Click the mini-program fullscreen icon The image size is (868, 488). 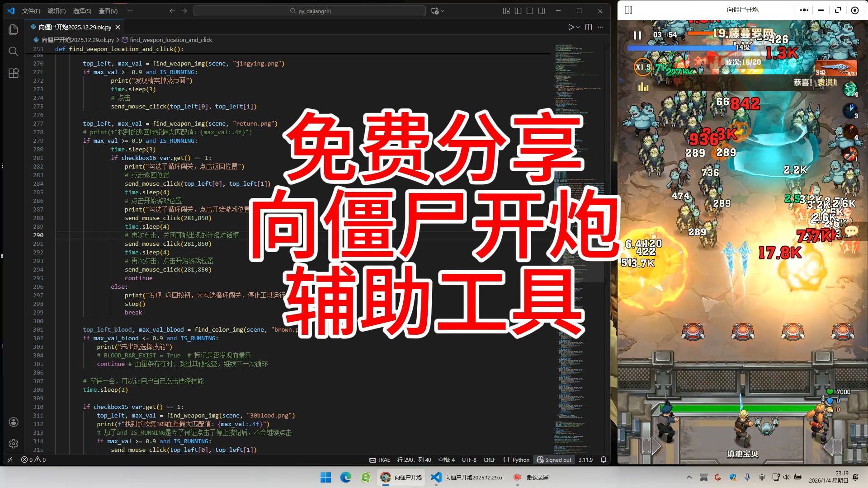click(838, 10)
